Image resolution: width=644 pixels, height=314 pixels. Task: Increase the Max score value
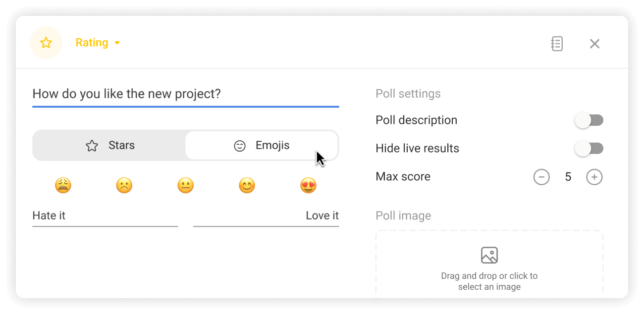594,177
